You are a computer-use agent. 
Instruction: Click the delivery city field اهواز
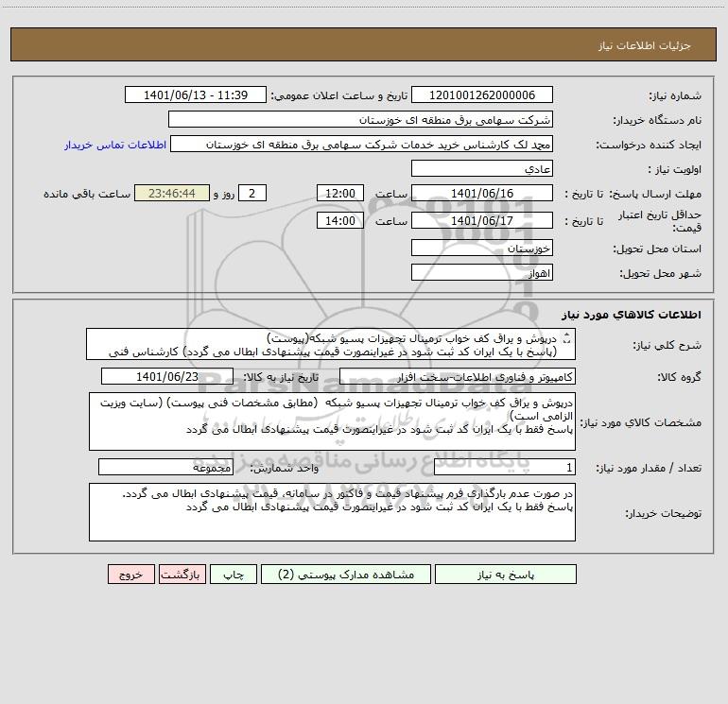[482, 272]
